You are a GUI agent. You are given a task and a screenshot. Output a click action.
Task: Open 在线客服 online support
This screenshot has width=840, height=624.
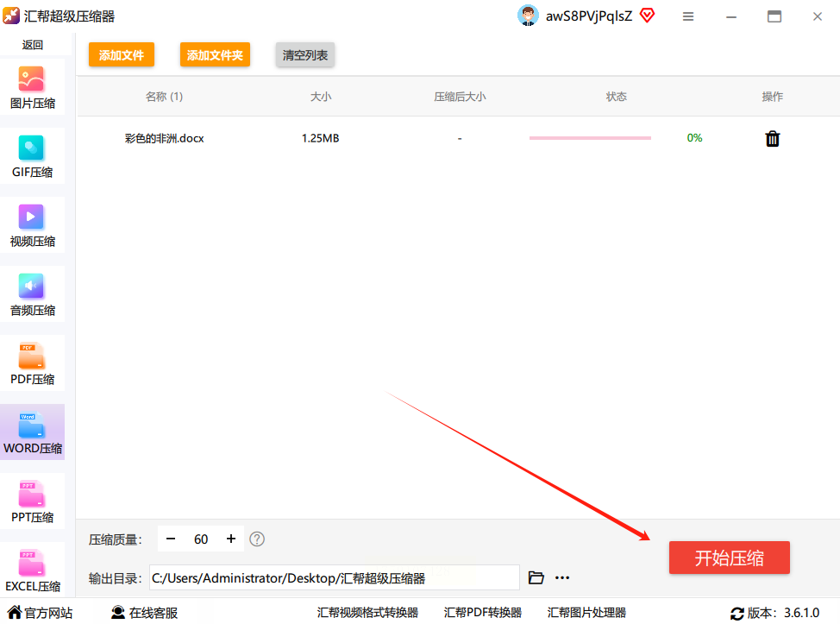[144, 613]
